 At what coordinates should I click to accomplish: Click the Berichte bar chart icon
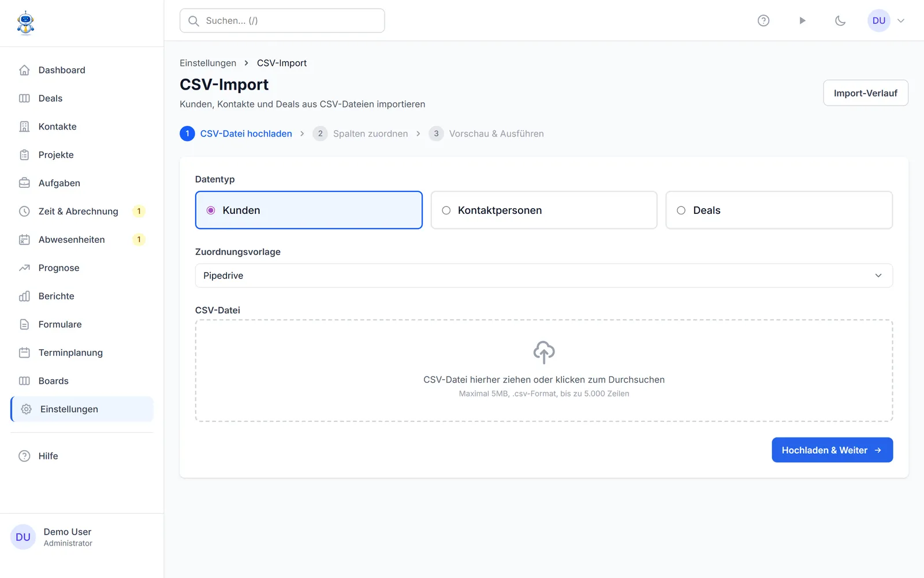coord(24,297)
